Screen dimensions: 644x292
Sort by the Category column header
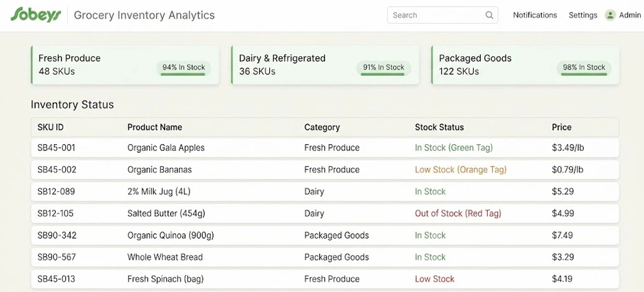pos(322,127)
